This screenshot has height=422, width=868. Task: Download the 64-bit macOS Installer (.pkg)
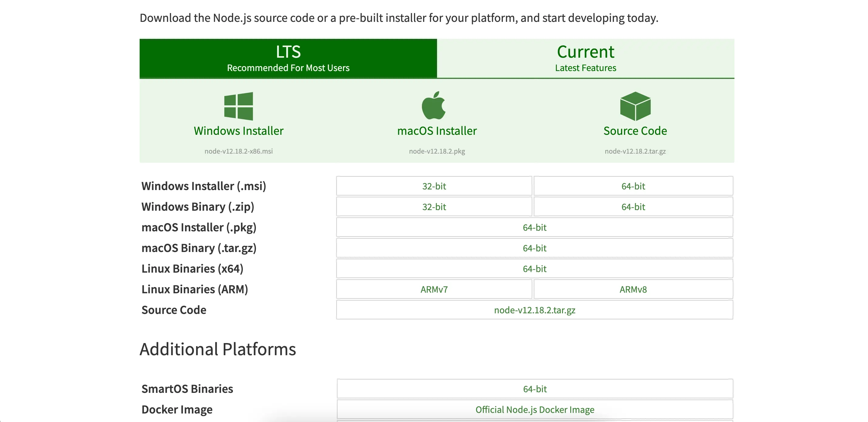click(x=534, y=227)
